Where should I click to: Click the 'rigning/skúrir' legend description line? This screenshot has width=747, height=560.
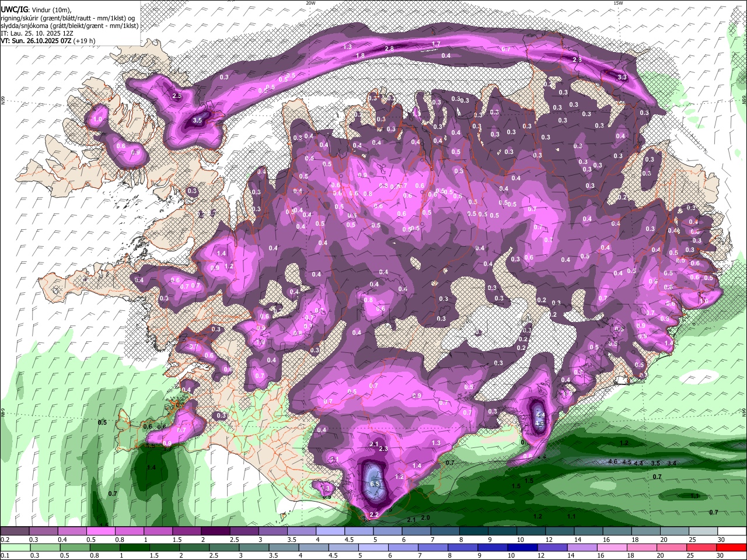point(68,18)
